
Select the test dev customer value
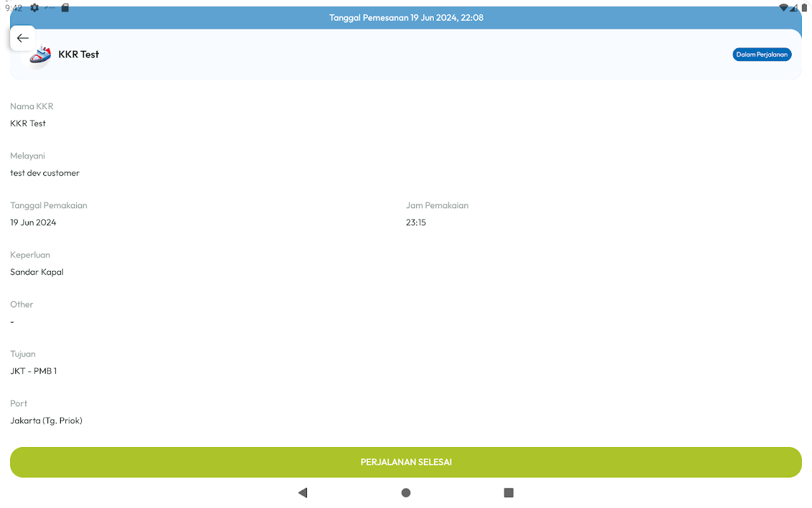click(x=45, y=173)
